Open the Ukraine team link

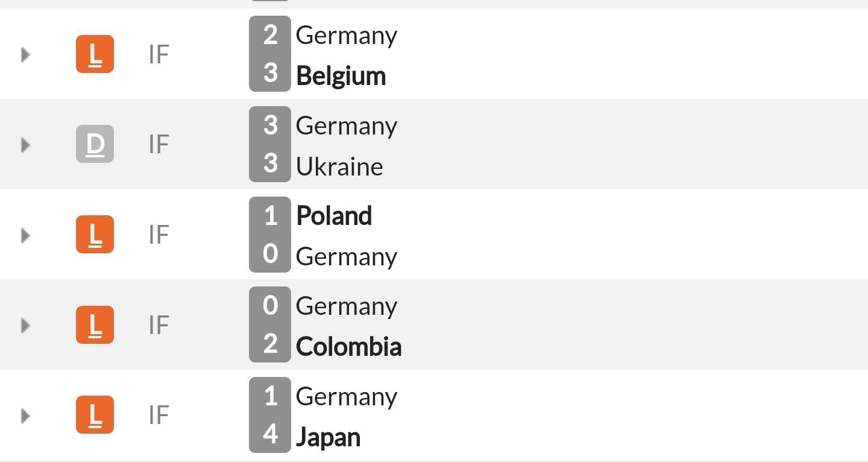[x=339, y=166]
